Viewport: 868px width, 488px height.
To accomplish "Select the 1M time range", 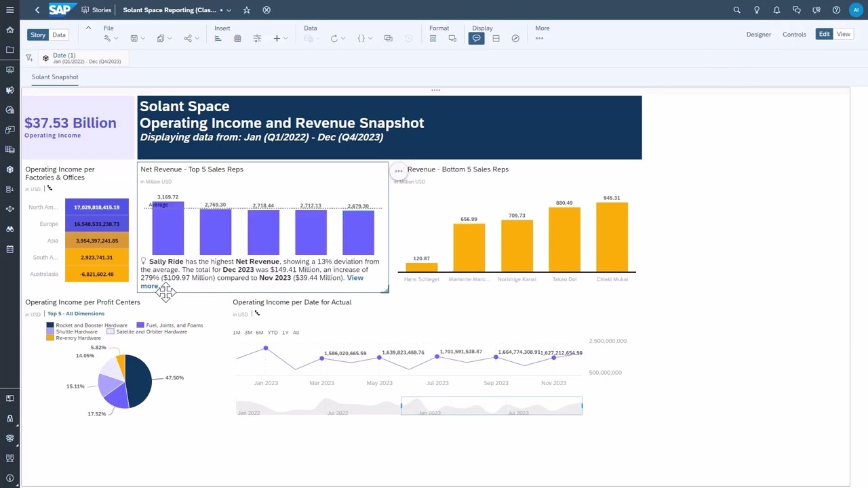I will click(x=236, y=333).
